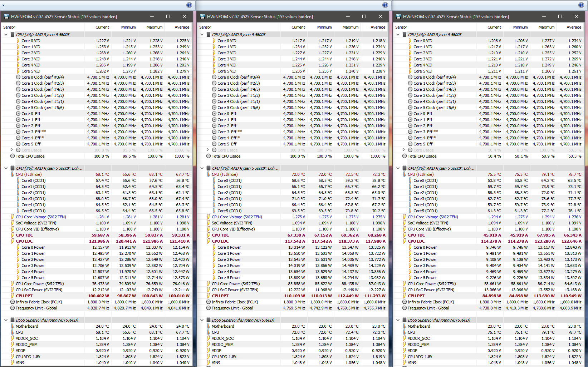Image resolution: width=588 pixels, height=367 pixels.
Task: Click the 50.4 % current Total CPU Usage value in right window
Action: tap(495, 156)
